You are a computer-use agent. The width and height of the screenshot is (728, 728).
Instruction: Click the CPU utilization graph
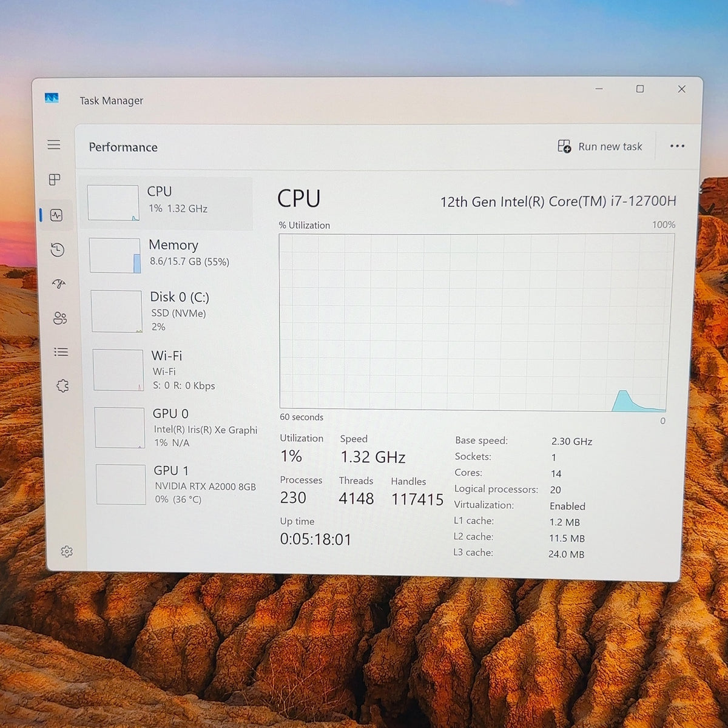pyautogui.click(x=476, y=322)
